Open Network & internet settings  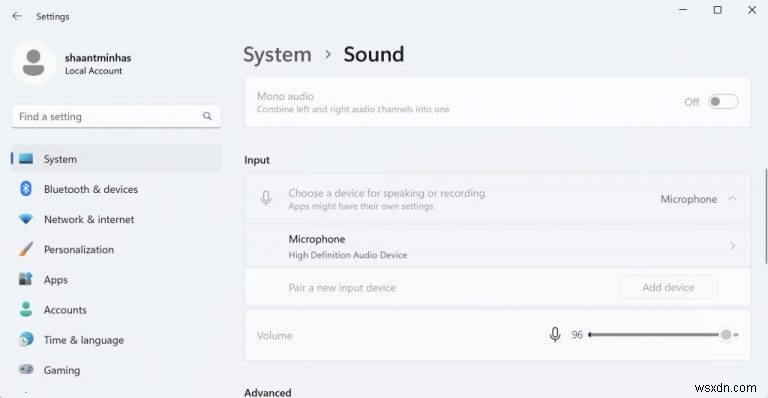click(116, 219)
